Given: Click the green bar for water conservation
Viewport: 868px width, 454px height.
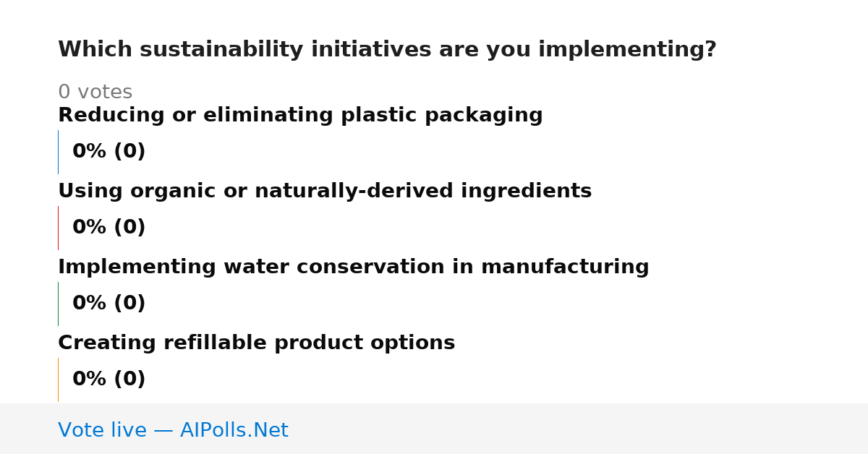Looking at the screenshot, I should pyautogui.click(x=58, y=304).
